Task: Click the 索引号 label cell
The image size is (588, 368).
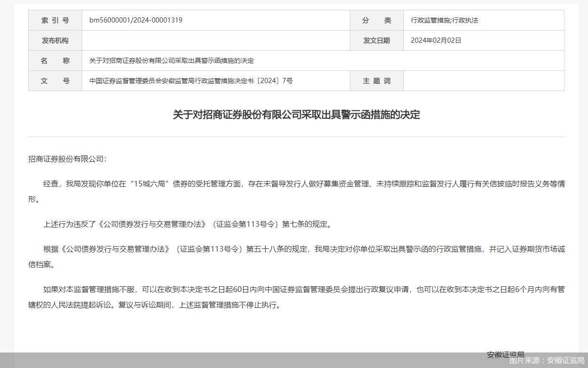Action: point(55,20)
